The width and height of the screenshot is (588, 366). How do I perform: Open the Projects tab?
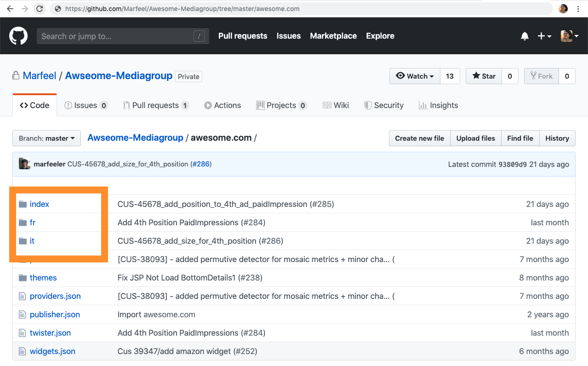(x=281, y=105)
